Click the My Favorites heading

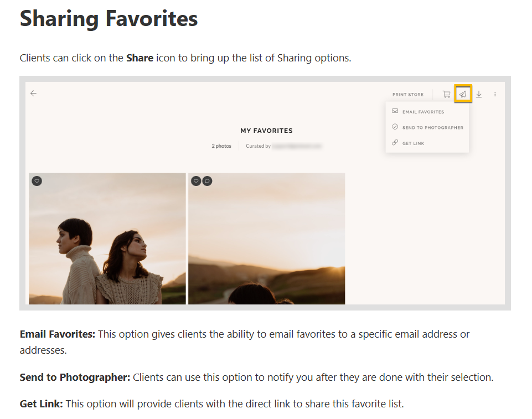266,131
